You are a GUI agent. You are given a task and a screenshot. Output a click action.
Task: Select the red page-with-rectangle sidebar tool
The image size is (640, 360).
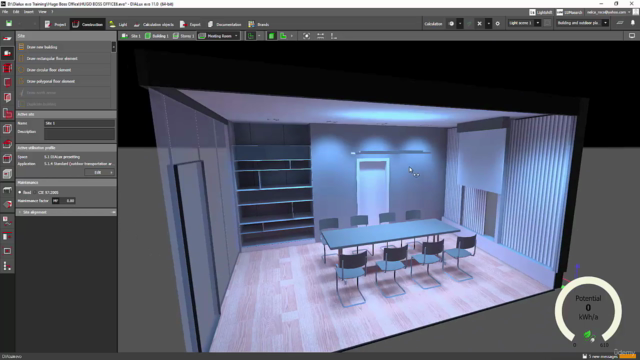tap(7, 113)
